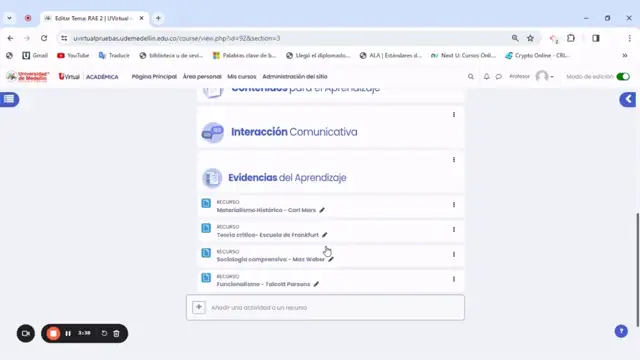Open the Chrome three-dot menu
The height and width of the screenshot is (360, 640).
click(629, 38)
